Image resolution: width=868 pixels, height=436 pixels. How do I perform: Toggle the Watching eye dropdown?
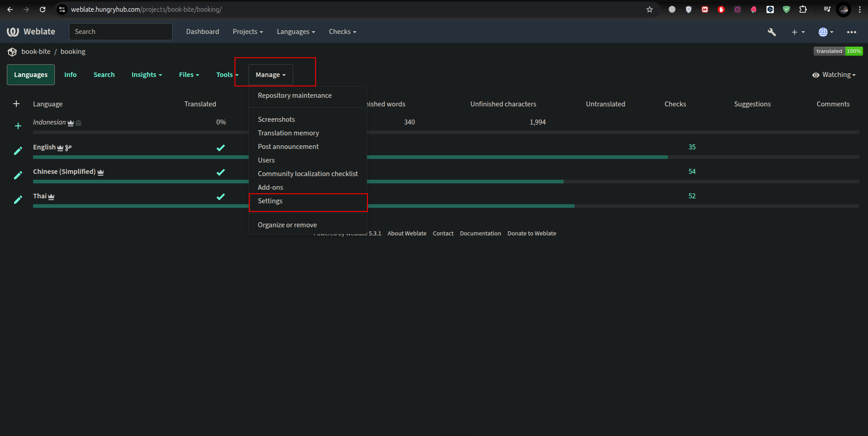pyautogui.click(x=834, y=75)
